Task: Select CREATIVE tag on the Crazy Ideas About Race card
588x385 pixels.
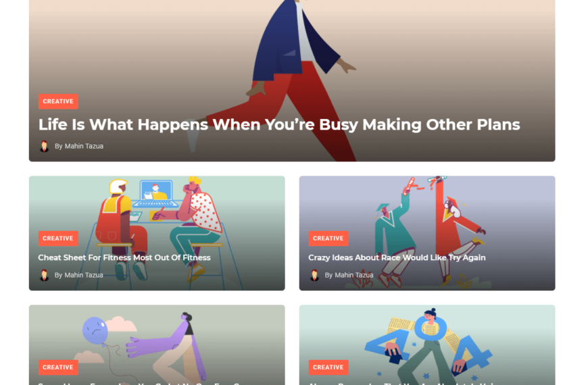Action: pos(328,238)
